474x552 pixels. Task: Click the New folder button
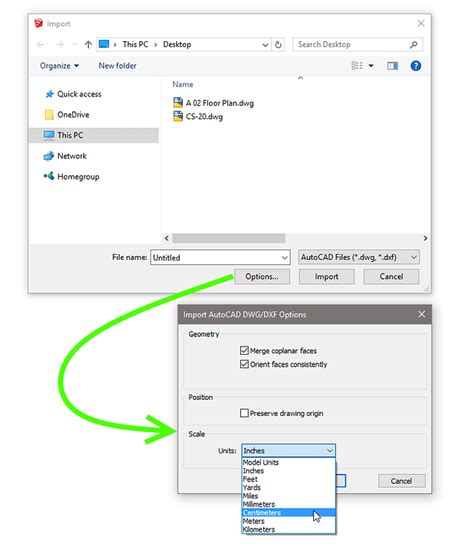(117, 66)
